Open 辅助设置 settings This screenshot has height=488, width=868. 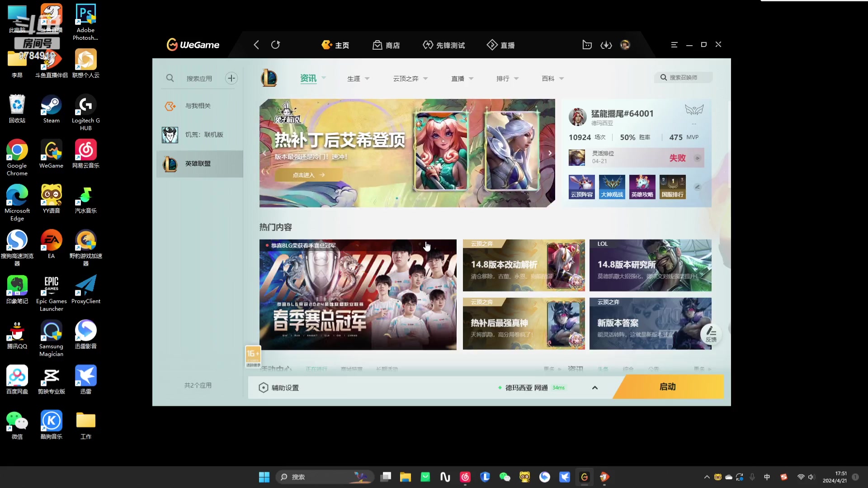pos(278,388)
